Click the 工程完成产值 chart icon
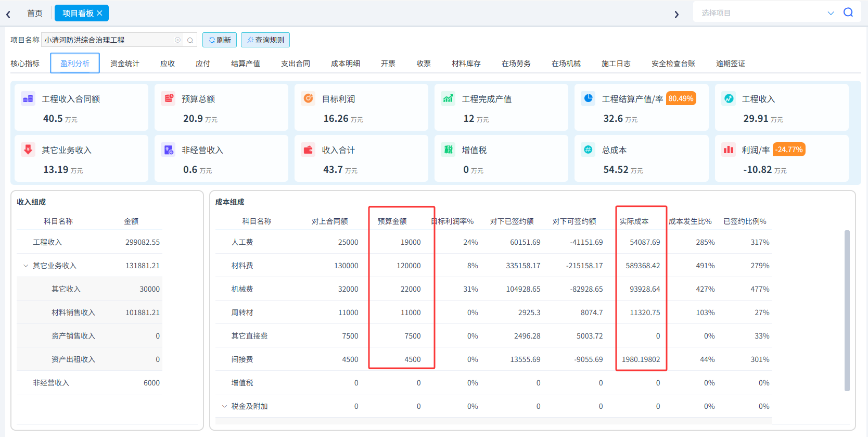The width and height of the screenshot is (868, 437). coord(448,98)
